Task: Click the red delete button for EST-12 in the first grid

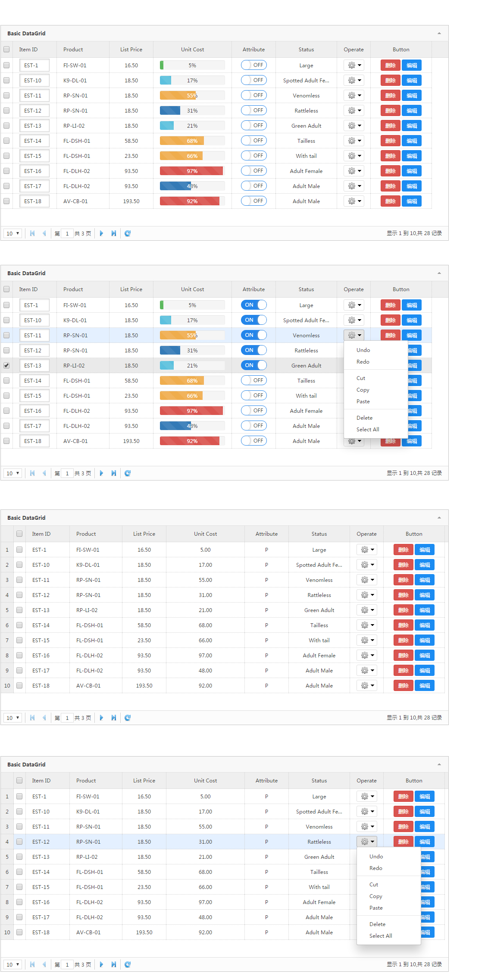Action: [x=391, y=111]
